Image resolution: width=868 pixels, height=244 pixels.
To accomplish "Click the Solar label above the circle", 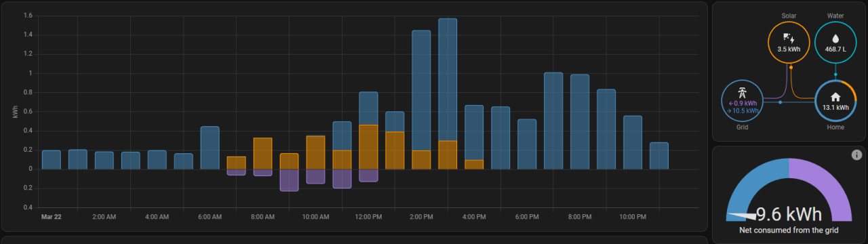I will click(x=789, y=15).
